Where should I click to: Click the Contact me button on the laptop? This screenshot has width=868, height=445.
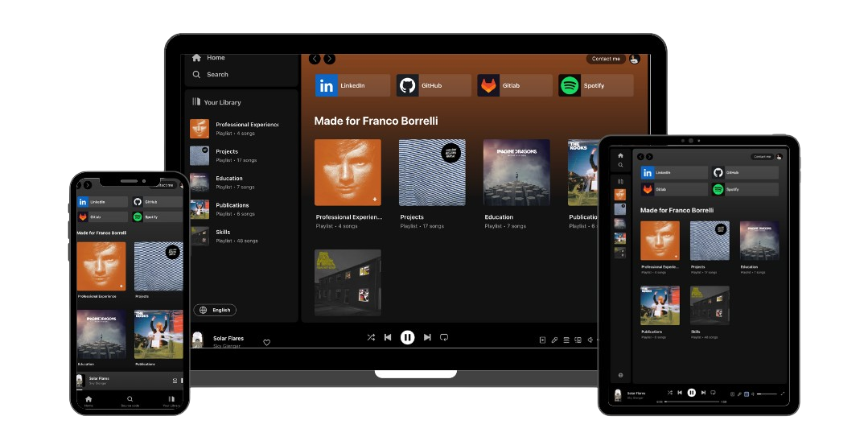pos(606,59)
